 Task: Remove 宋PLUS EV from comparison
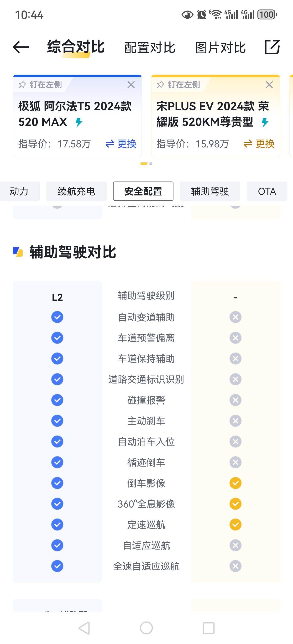tap(269, 84)
